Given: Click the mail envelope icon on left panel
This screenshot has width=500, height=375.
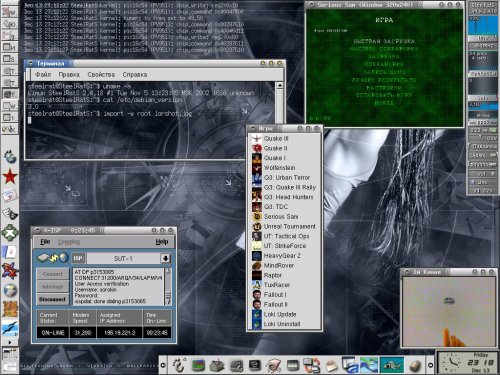Looking at the screenshot, I should point(10,195).
